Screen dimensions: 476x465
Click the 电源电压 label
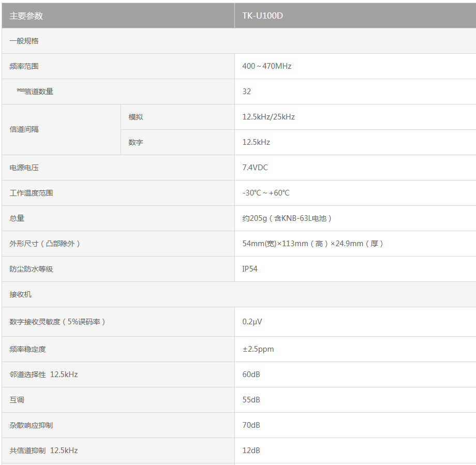[x=24, y=168]
